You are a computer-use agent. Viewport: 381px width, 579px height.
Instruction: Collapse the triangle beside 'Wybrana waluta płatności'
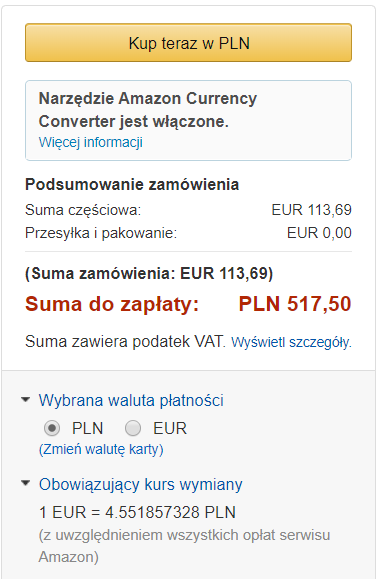25,400
